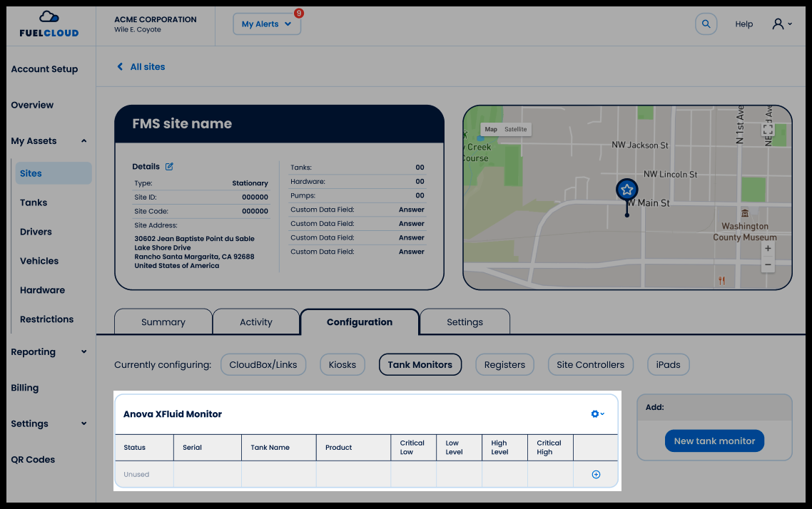The height and width of the screenshot is (509, 812).
Task: Click the edit pencil icon beside Details
Action: (169, 167)
